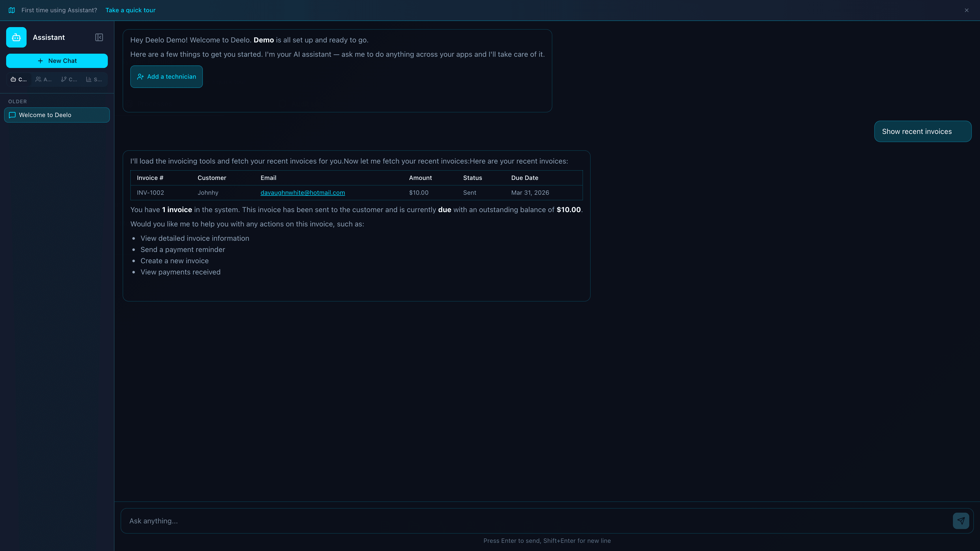Click Create a new invoice bullet
Screen dimensions: 980x551
pyautogui.click(x=175, y=261)
